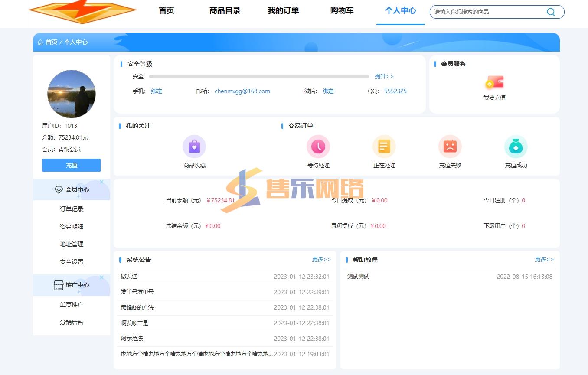Click the user avatar photo
Screen dimensions: 588x375
72,94
